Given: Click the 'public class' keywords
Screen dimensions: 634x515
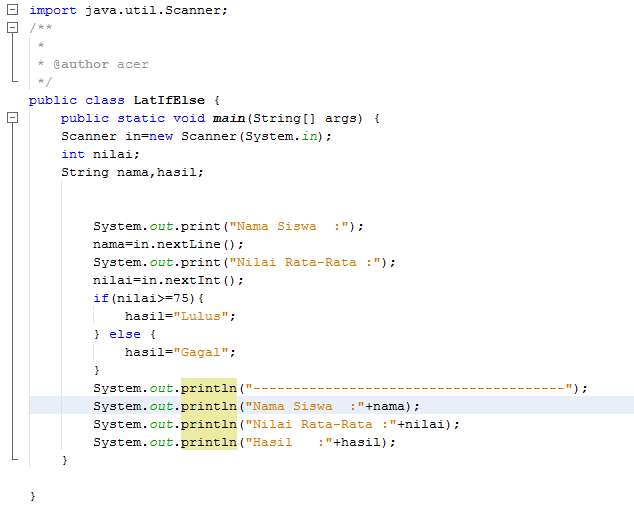Looking at the screenshot, I should [76, 100].
